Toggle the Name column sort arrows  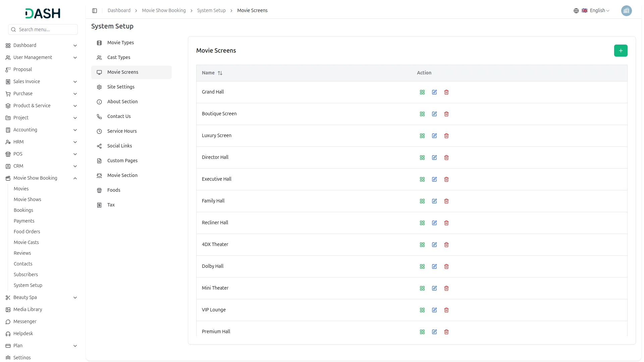pyautogui.click(x=220, y=73)
